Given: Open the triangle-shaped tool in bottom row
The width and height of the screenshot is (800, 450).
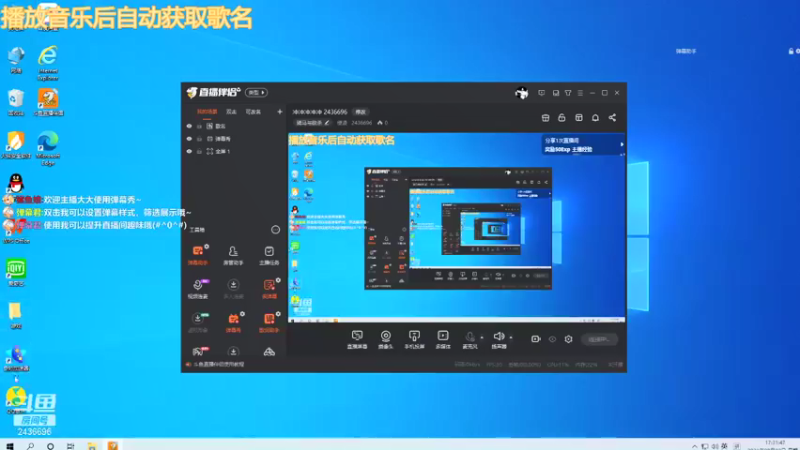Looking at the screenshot, I should tap(269, 352).
